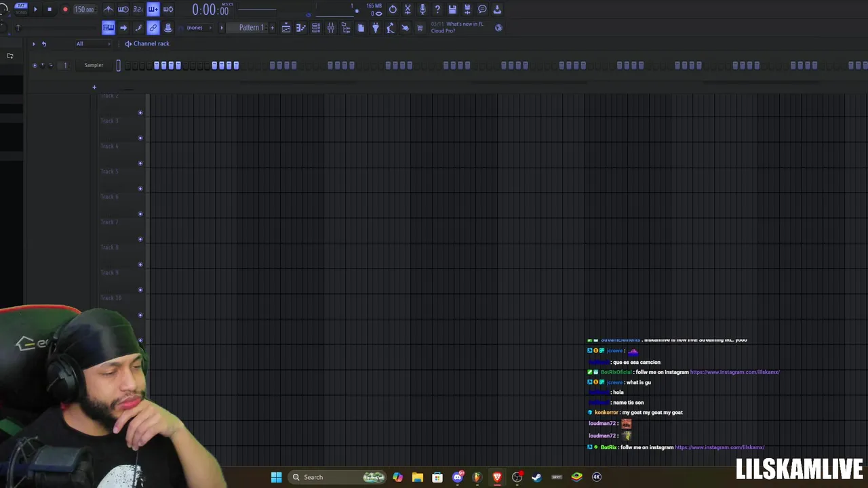Viewport: 868px width, 488px height.
Task: Click the Sampler channel panning knob
Action: point(43,65)
